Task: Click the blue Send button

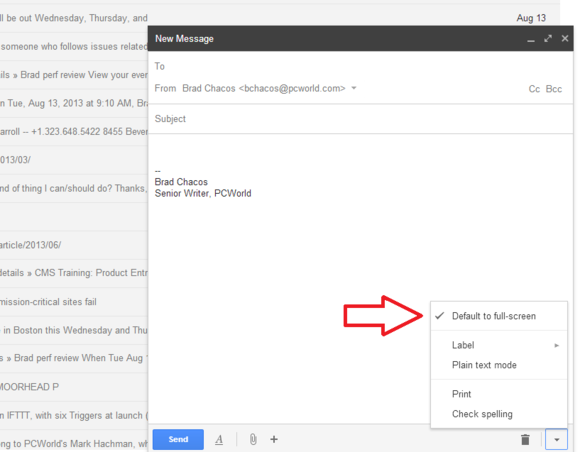Action: pyautogui.click(x=178, y=439)
